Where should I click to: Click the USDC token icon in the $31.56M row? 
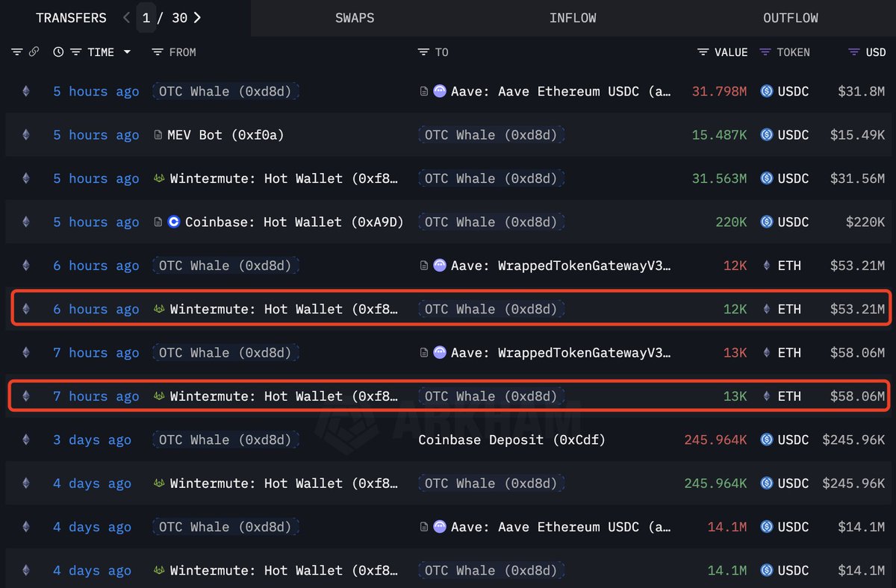[766, 179]
